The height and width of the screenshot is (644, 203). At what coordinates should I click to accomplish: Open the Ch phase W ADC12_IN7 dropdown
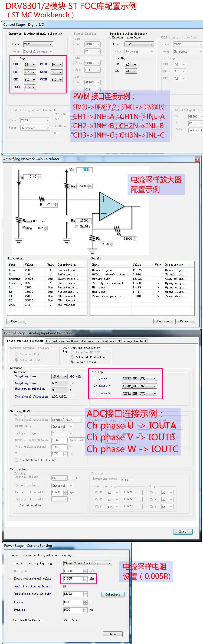139,393
